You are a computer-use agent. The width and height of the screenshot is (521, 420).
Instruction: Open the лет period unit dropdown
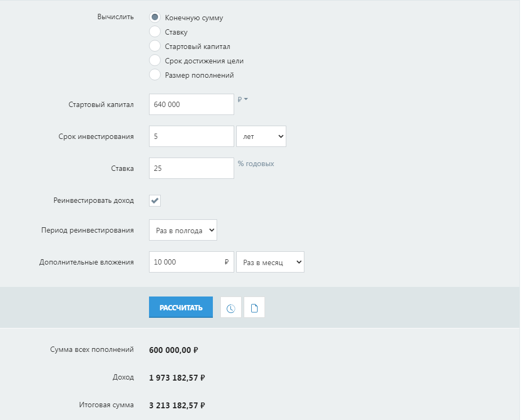(x=261, y=136)
